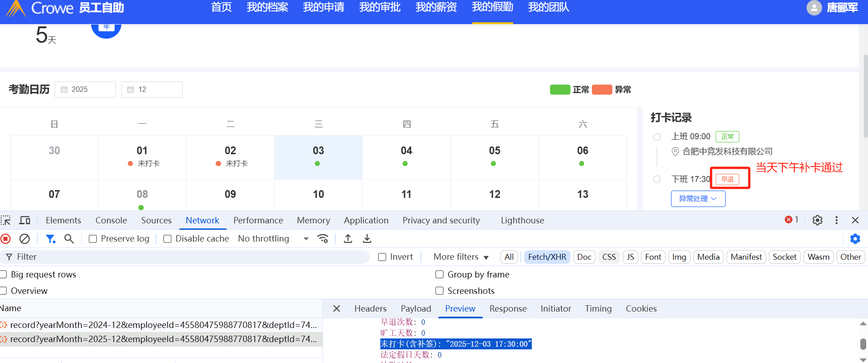This screenshot has width=868, height=363.
Task: Click the user avatar icon
Action: pyautogui.click(x=814, y=7)
